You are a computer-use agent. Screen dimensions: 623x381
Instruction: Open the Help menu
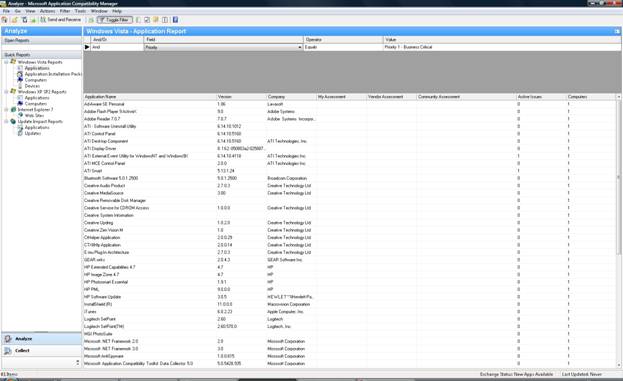click(117, 11)
